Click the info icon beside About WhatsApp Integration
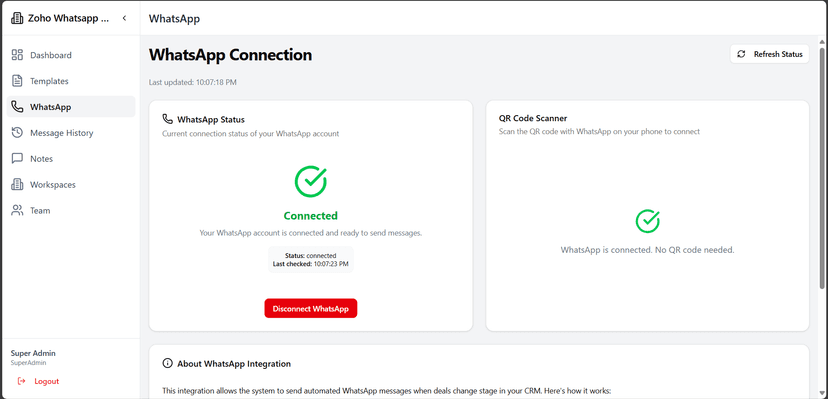 [167, 364]
